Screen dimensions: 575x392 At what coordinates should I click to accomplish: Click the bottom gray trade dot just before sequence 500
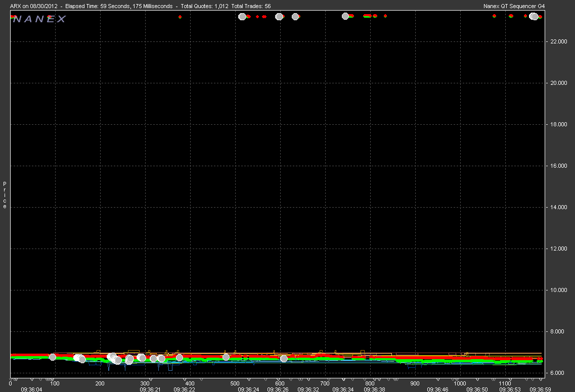[x=226, y=357]
